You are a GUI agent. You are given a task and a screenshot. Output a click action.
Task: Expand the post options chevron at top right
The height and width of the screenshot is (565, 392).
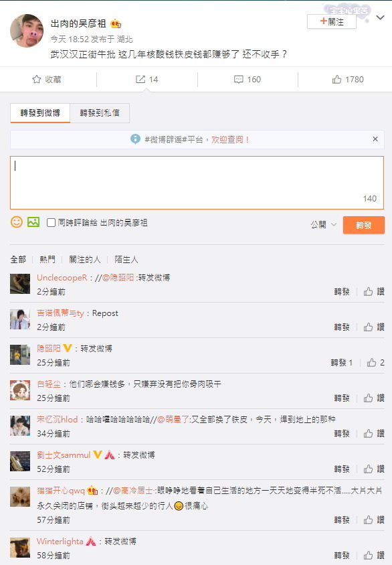[380, 17]
